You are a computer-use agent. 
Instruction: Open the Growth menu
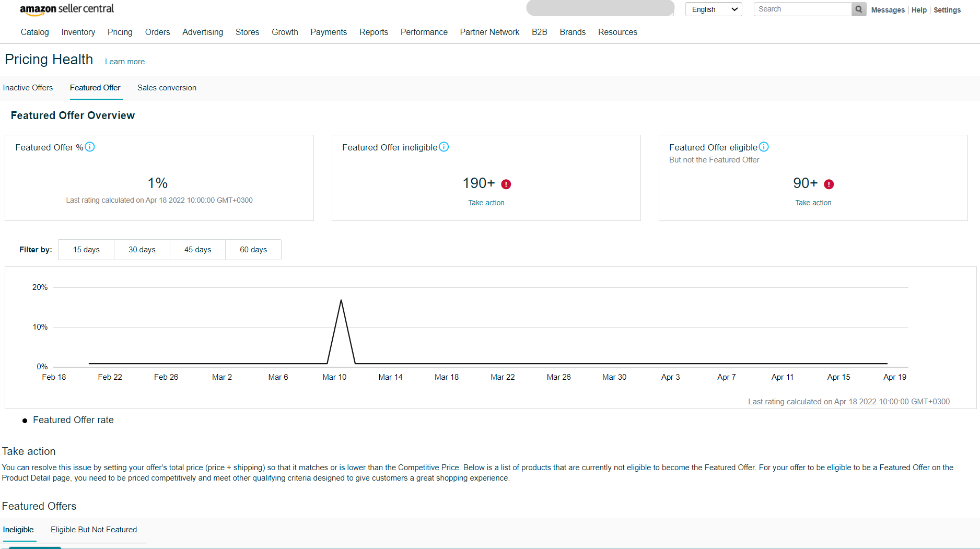click(285, 32)
